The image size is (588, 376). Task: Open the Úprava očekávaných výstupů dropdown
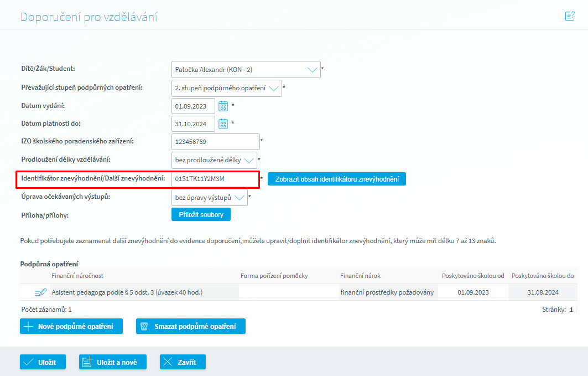pyautogui.click(x=240, y=197)
